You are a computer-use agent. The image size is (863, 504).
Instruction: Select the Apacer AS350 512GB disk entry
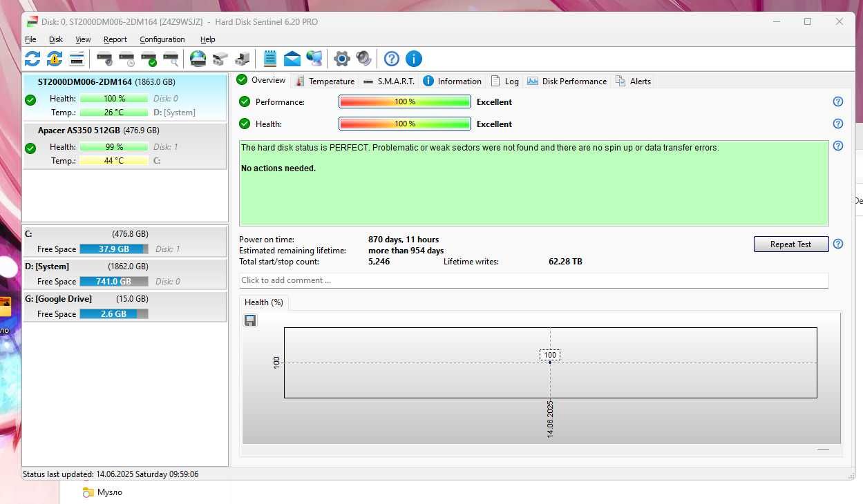[124, 146]
